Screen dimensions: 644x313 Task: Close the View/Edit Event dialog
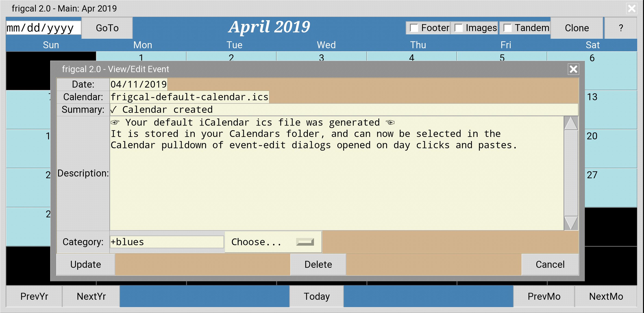tap(573, 69)
